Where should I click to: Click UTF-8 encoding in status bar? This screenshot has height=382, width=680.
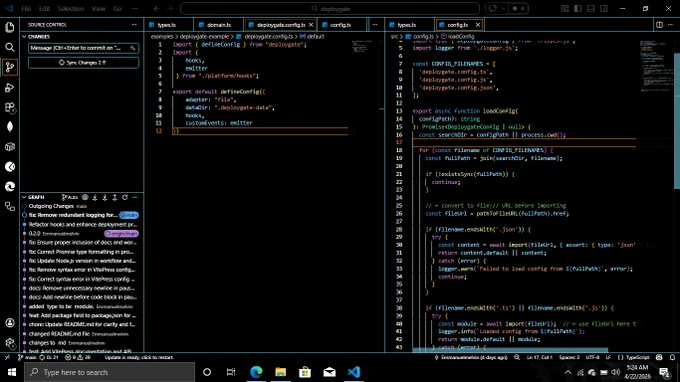(x=592, y=357)
